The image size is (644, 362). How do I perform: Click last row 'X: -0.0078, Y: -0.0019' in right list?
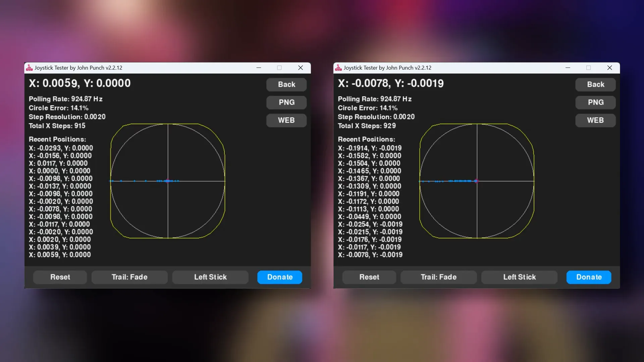point(370,255)
